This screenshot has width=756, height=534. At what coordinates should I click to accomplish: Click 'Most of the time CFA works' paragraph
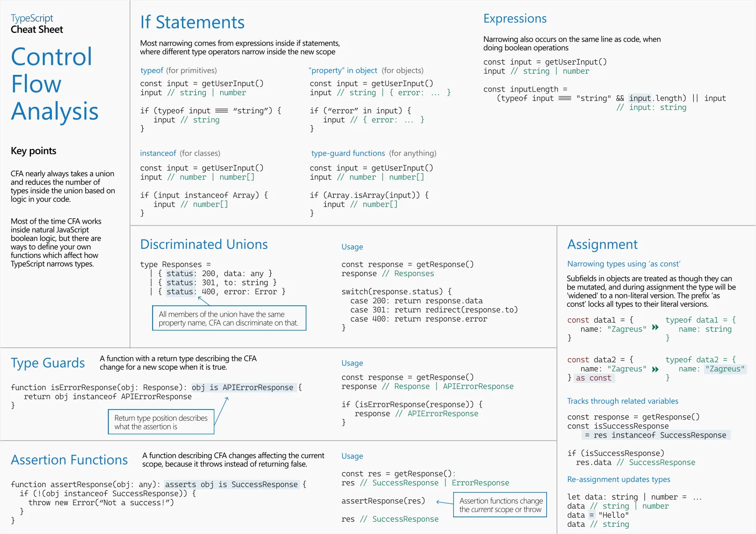(56, 243)
